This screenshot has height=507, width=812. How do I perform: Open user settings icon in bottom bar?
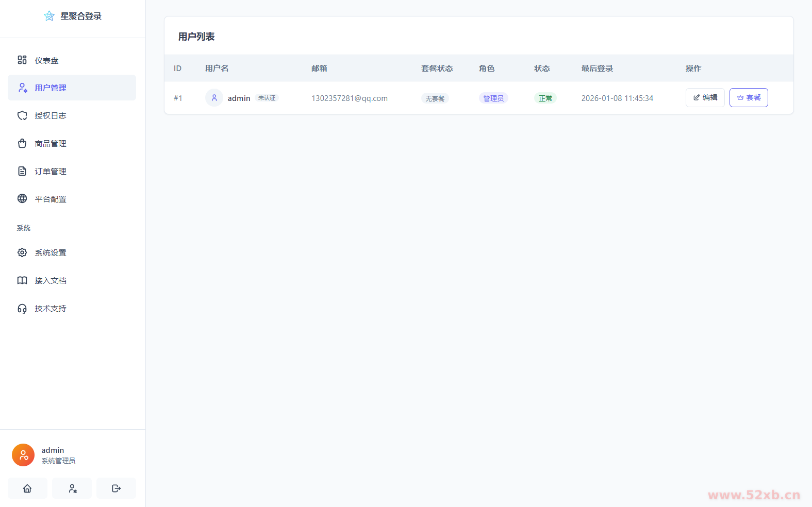[x=72, y=488]
